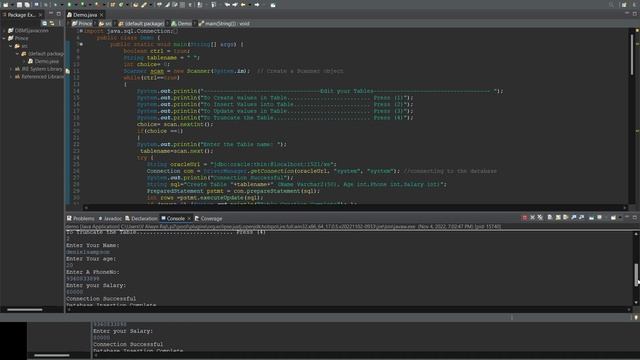This screenshot has width=640, height=360.
Task: Switch to the Javadoc tab
Action: click(110, 218)
